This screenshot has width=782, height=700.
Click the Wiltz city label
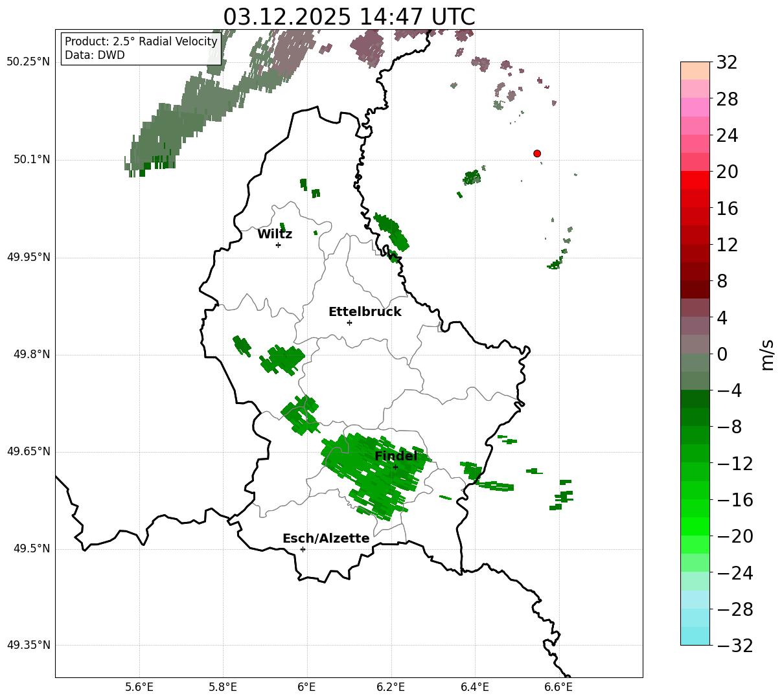[275, 234]
